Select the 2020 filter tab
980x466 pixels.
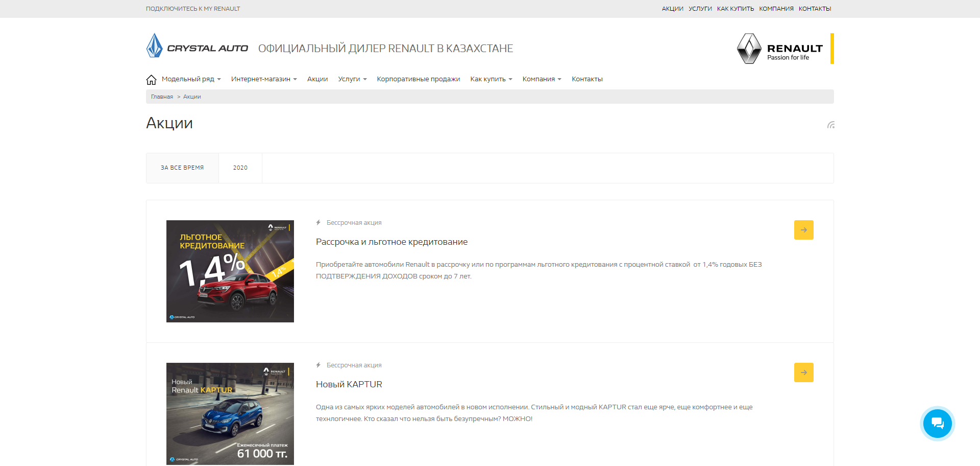240,168
